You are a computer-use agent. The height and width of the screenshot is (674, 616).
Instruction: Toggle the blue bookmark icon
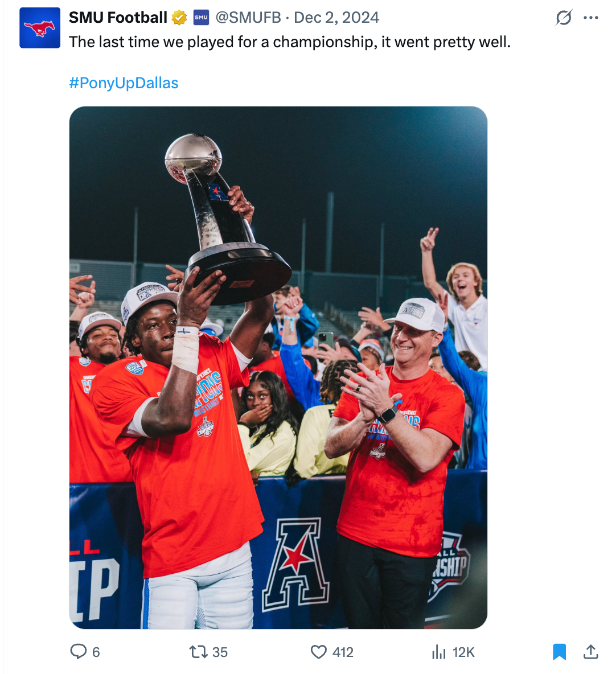coord(560,651)
